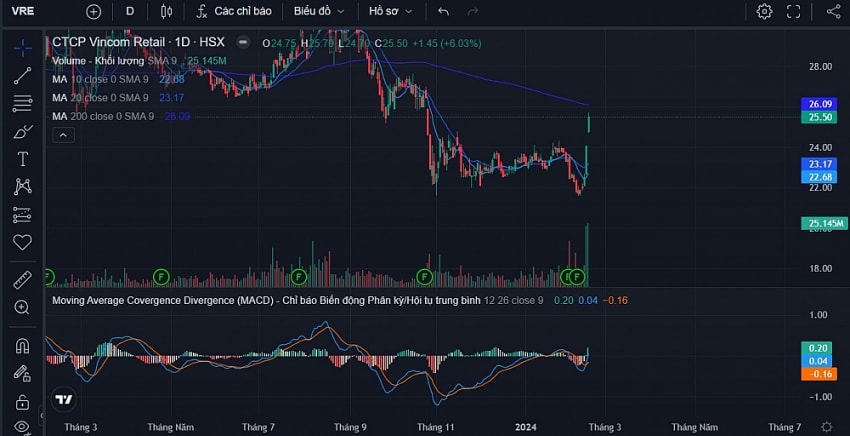Share the chart
Image resolution: width=850 pixels, height=436 pixels.
tap(833, 11)
